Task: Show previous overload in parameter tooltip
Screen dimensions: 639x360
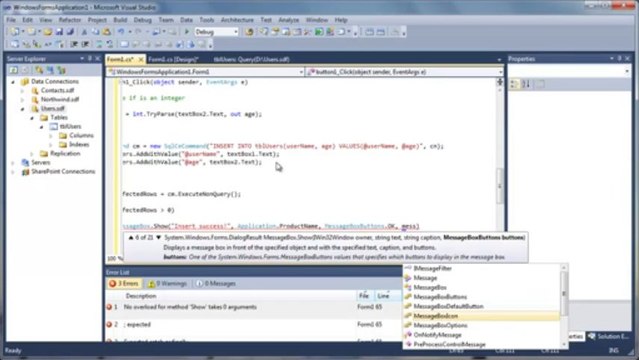Action: click(x=131, y=237)
